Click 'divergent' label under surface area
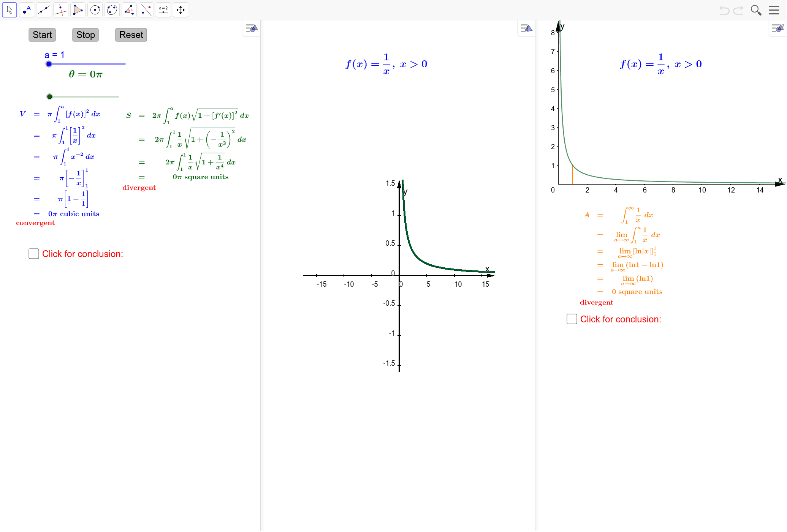The width and height of the screenshot is (787, 532). pyautogui.click(x=139, y=188)
